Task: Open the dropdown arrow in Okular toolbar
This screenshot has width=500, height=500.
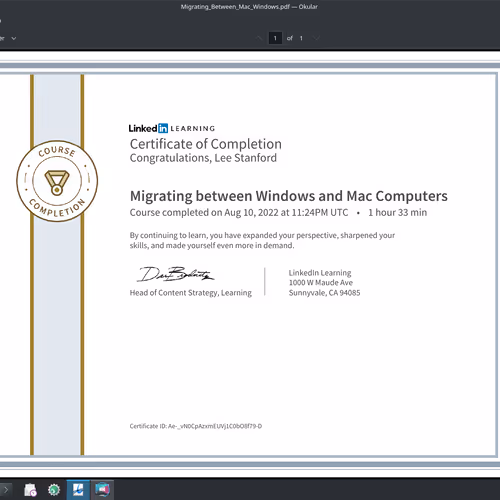Action: pyautogui.click(x=14, y=38)
